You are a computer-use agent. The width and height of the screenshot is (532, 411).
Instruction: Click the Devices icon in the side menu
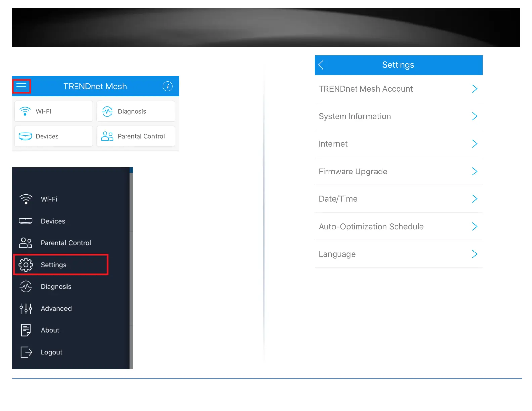pos(26,221)
